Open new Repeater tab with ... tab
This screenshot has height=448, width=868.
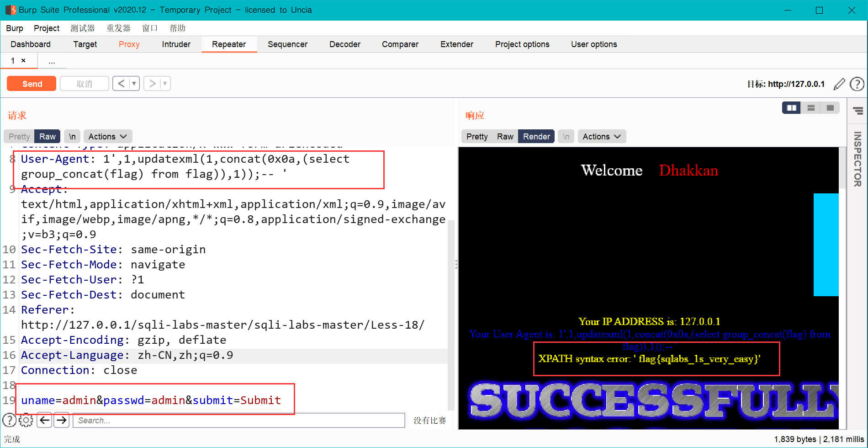click(x=52, y=61)
